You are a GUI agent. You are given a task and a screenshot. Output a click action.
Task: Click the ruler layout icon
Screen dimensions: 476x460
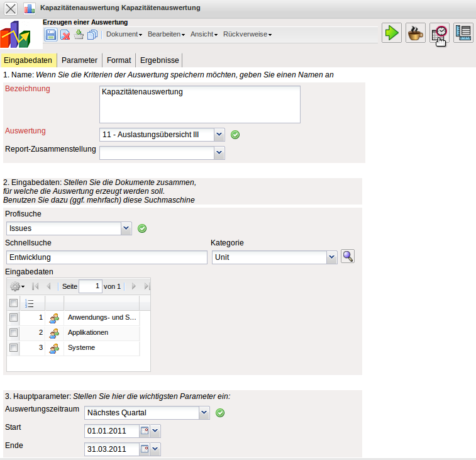point(463,33)
